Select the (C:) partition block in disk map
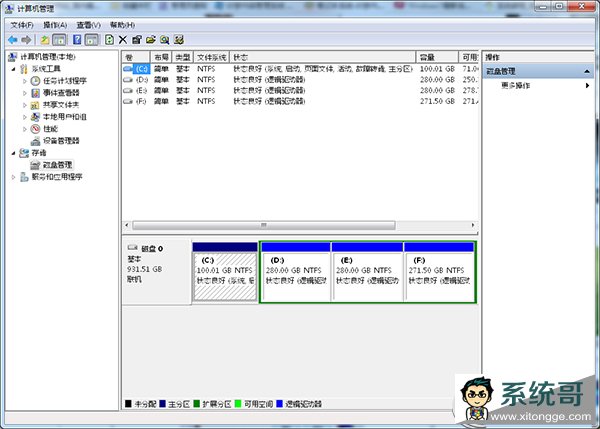 tap(225, 272)
